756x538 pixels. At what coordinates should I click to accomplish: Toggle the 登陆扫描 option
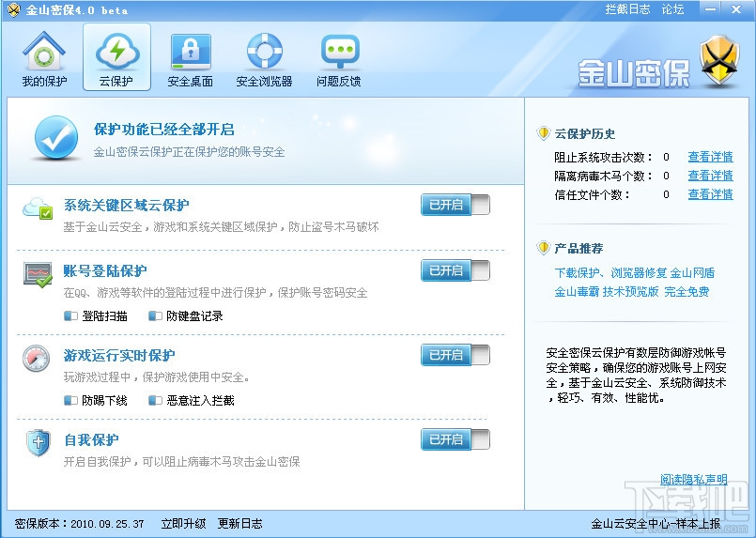[x=70, y=316]
